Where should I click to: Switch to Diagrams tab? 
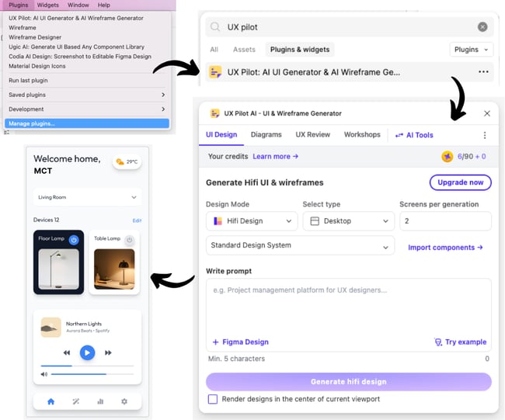point(266,134)
